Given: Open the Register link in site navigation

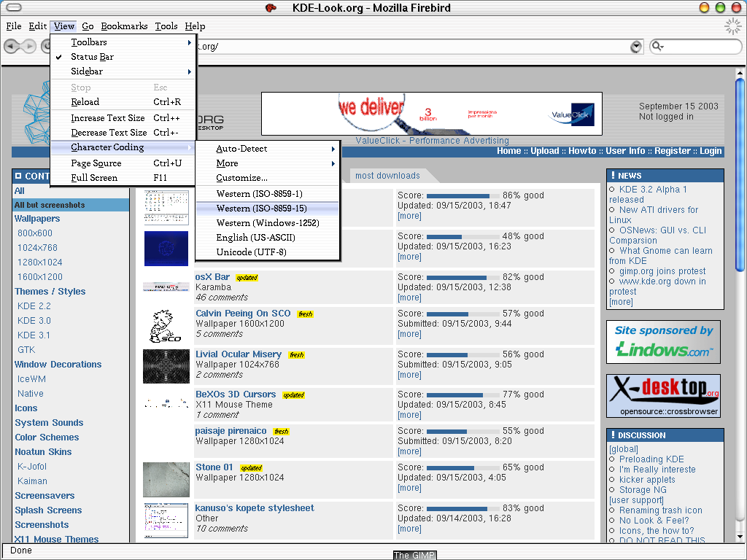Looking at the screenshot, I should tap(672, 151).
